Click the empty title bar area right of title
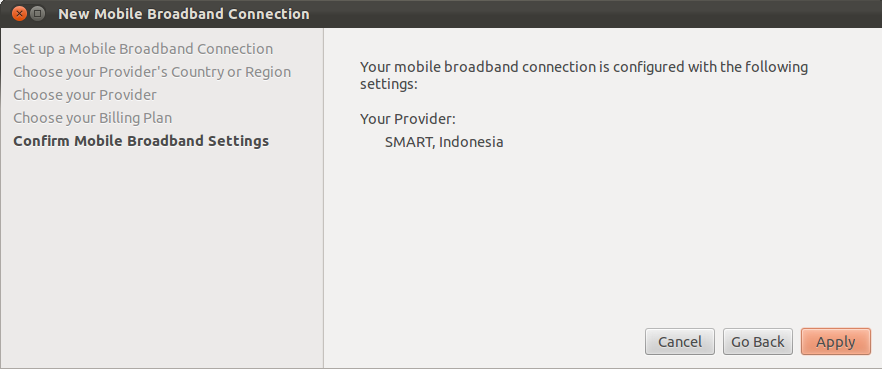This screenshot has width=882, height=369. (x=591, y=14)
